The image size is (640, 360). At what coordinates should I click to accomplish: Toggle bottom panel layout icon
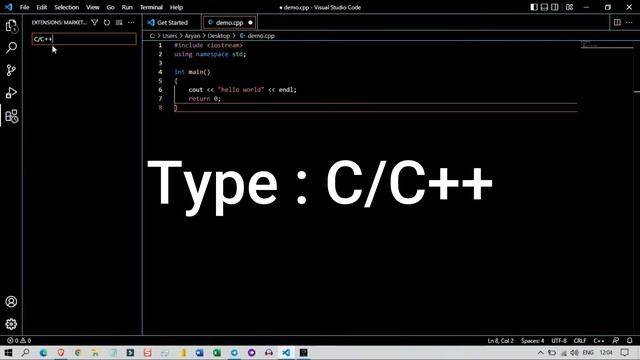(x=544, y=7)
